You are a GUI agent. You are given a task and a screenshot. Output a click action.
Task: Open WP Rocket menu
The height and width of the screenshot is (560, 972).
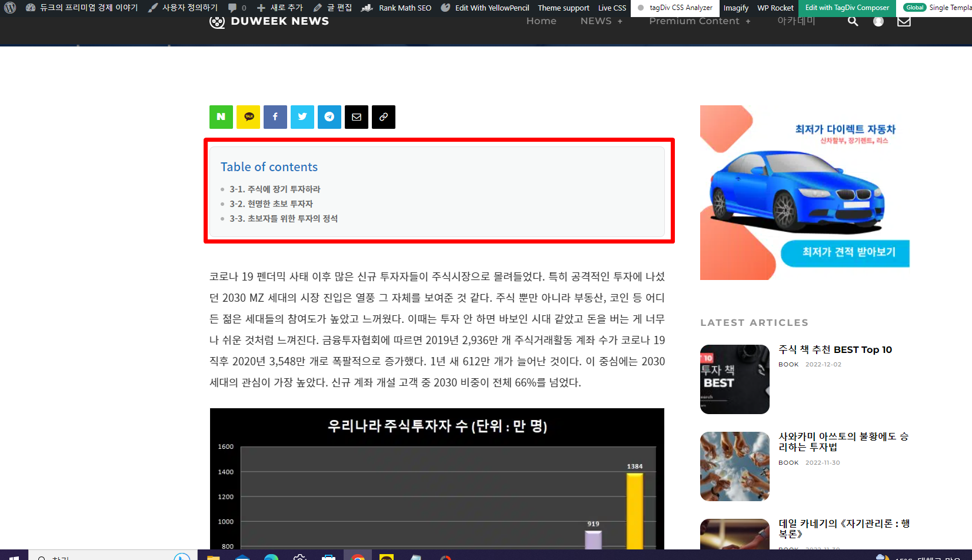(x=775, y=8)
